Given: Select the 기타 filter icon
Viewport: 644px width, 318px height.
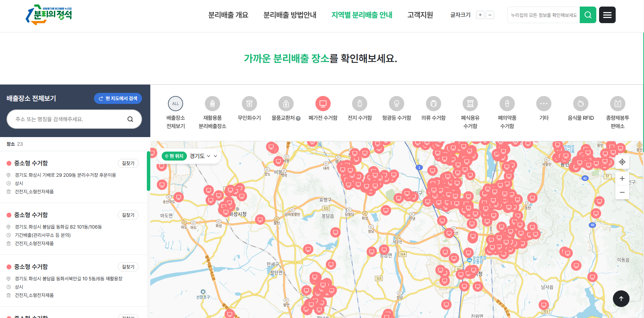Looking at the screenshot, I should click(x=544, y=104).
